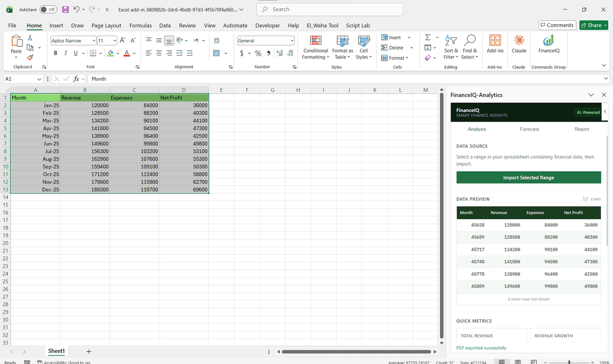Open the font name Aptos Narrow dropdown
This screenshot has height=364, width=613.
click(94, 40)
